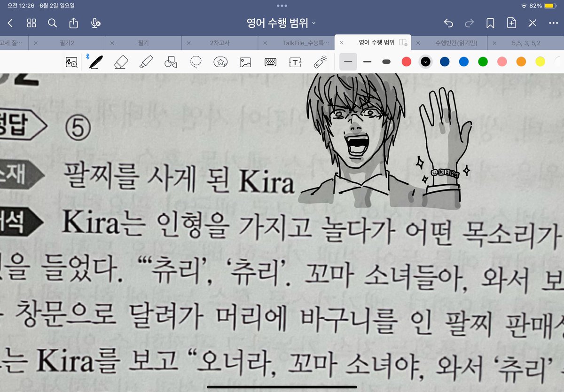This screenshot has width=564, height=392.
Task: Select the Text box tool
Action: (295, 62)
